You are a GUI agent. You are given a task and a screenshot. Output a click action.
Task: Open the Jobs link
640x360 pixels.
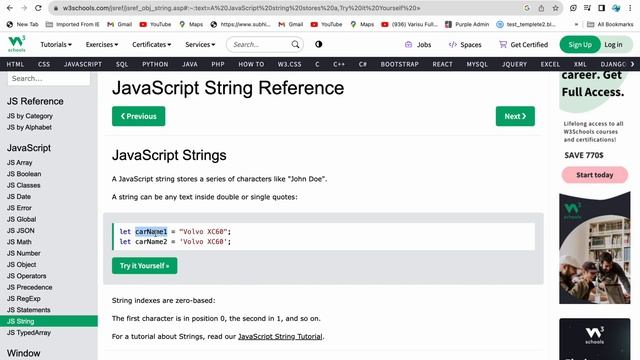click(x=418, y=44)
